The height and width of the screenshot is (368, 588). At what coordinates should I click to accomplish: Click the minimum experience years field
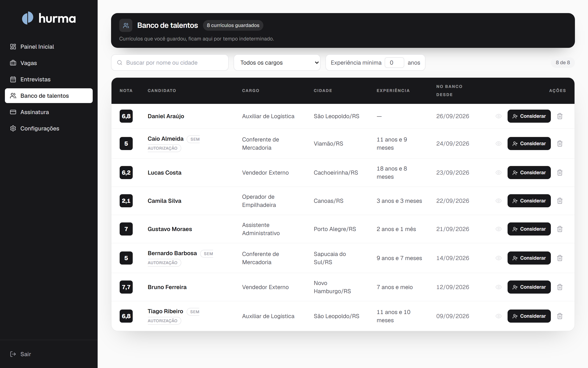[x=394, y=63]
